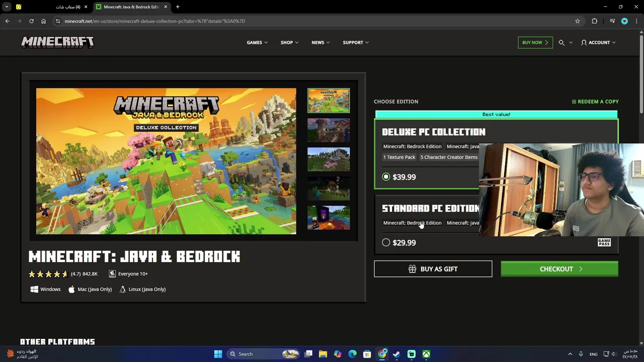Click the ACCOUNT user icon
The height and width of the screenshot is (362, 644).
pos(584,43)
